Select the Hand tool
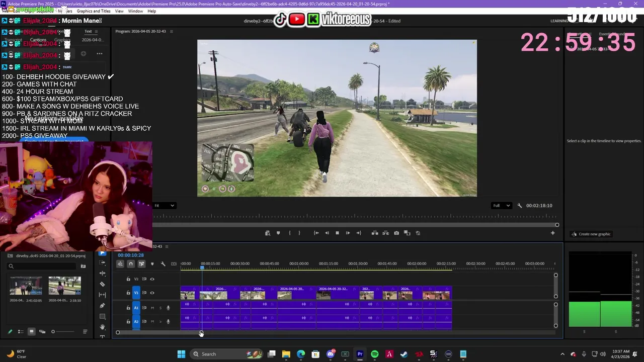Viewport: 644px width, 362px height. tap(102, 327)
